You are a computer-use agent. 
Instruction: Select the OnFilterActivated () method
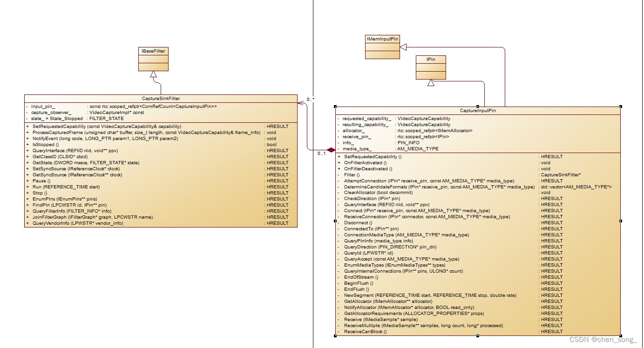click(478, 163)
